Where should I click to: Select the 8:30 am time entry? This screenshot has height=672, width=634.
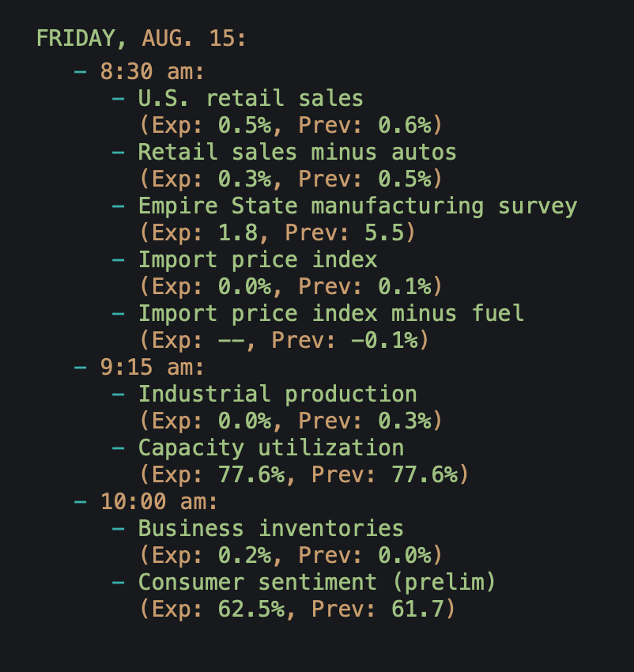152,71
